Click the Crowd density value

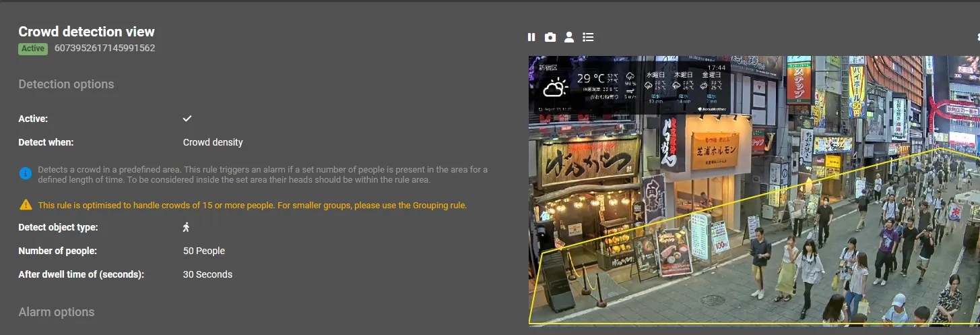[213, 142]
